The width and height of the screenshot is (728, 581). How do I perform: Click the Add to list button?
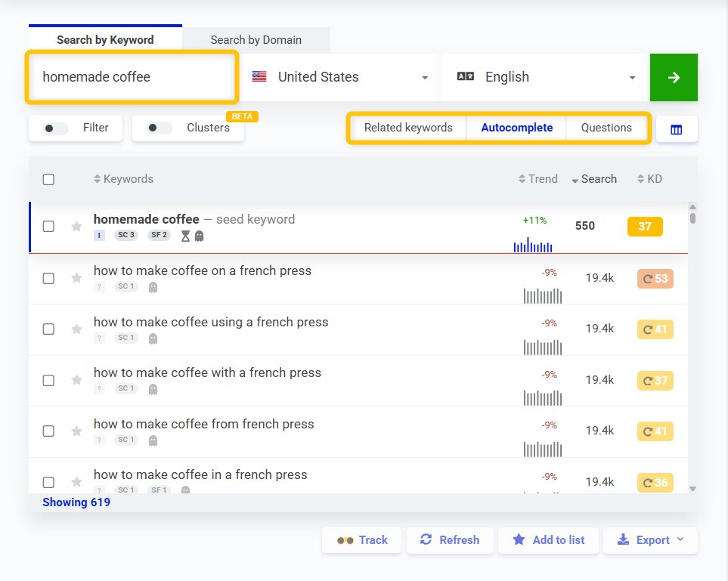[x=548, y=540]
